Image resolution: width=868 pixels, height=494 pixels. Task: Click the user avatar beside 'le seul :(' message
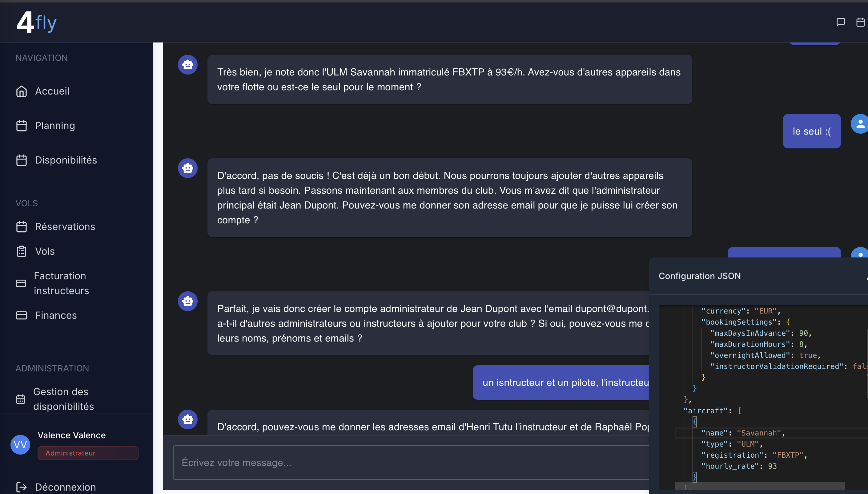[860, 124]
